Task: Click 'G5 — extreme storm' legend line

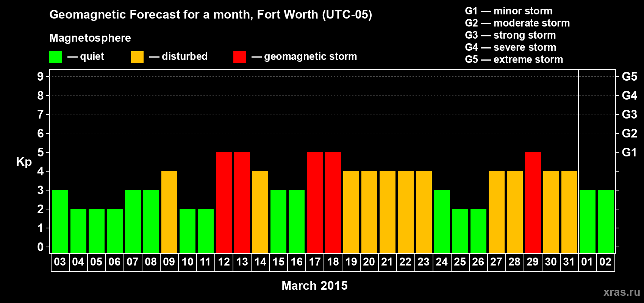Action: click(x=514, y=59)
